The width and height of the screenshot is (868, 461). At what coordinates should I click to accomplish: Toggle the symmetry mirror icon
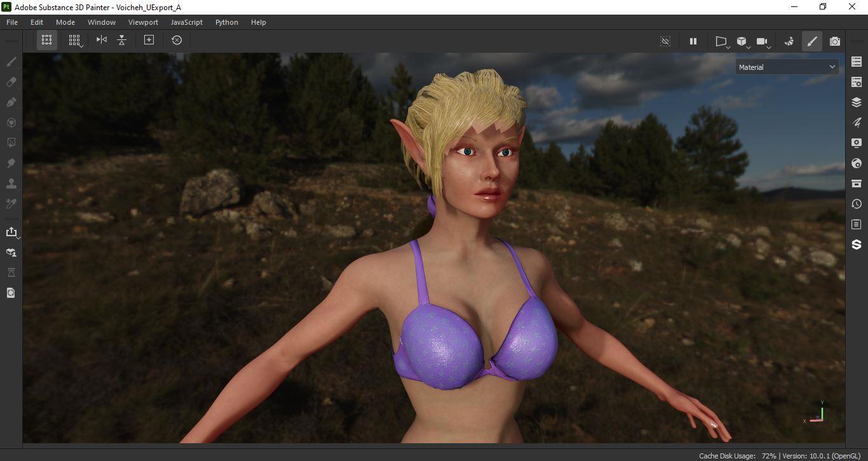click(102, 40)
